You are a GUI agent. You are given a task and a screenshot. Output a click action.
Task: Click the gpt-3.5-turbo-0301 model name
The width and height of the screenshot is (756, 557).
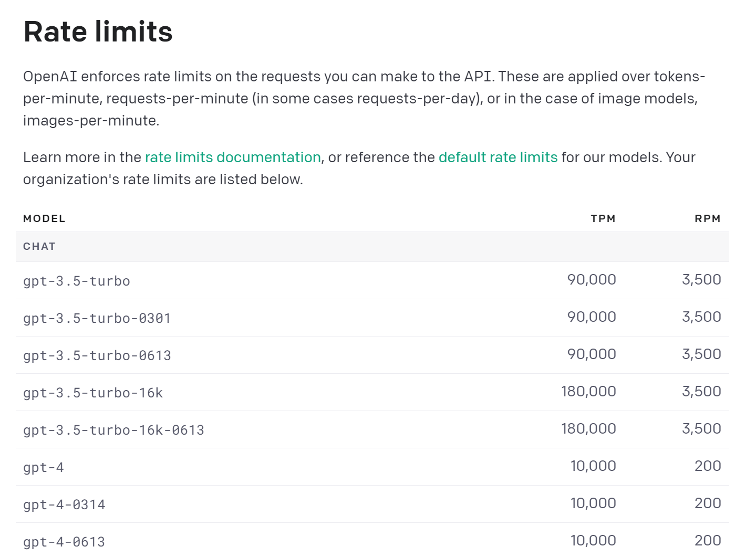click(x=97, y=318)
